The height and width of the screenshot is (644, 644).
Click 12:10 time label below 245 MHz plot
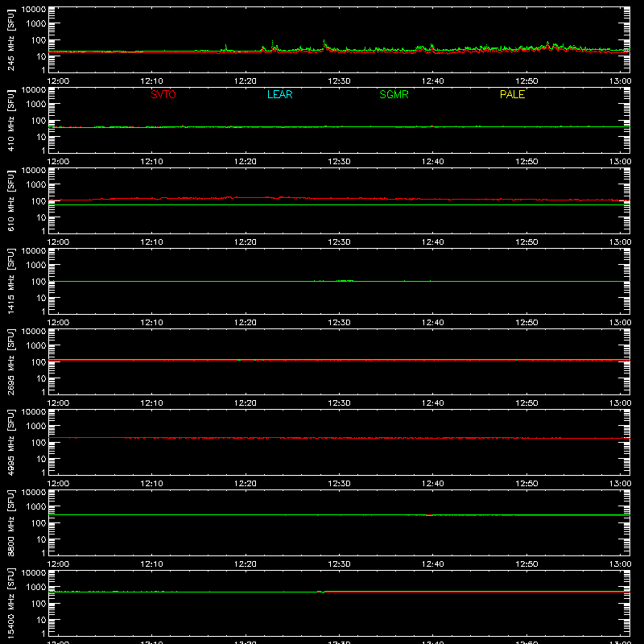click(152, 81)
